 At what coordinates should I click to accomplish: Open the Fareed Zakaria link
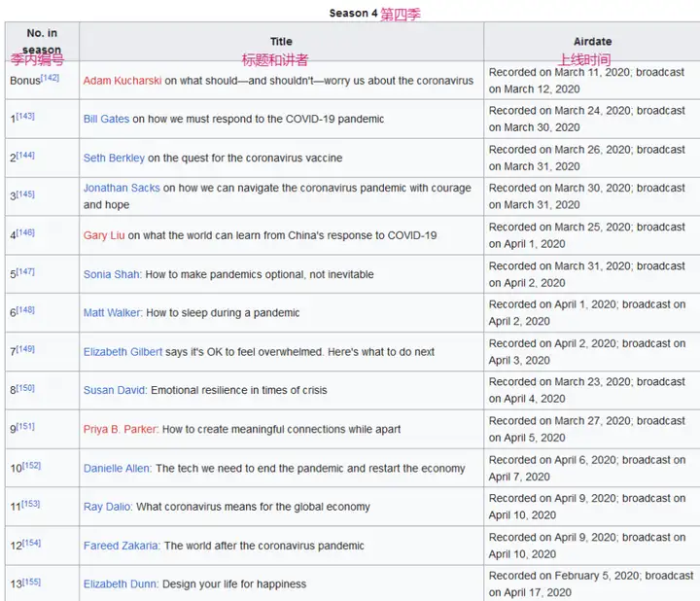pos(121,546)
